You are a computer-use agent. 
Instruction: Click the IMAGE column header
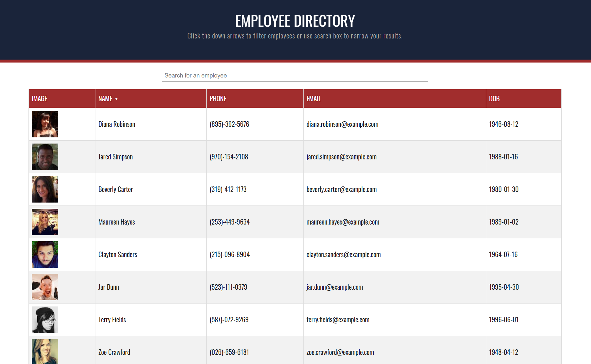pos(39,99)
